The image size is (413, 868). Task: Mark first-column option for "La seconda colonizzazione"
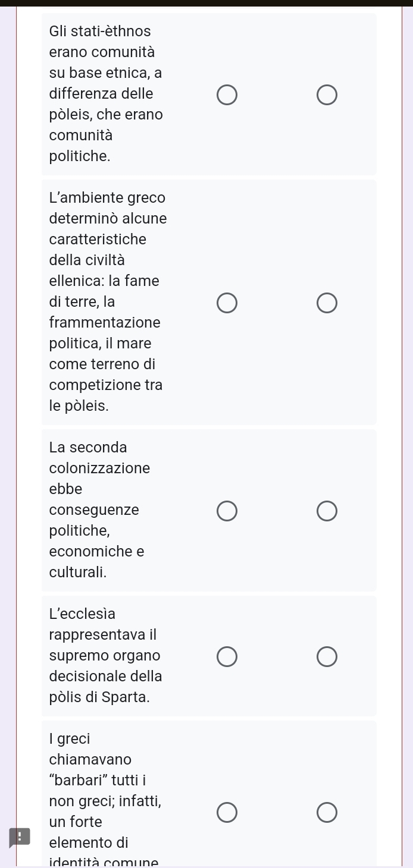[227, 510]
